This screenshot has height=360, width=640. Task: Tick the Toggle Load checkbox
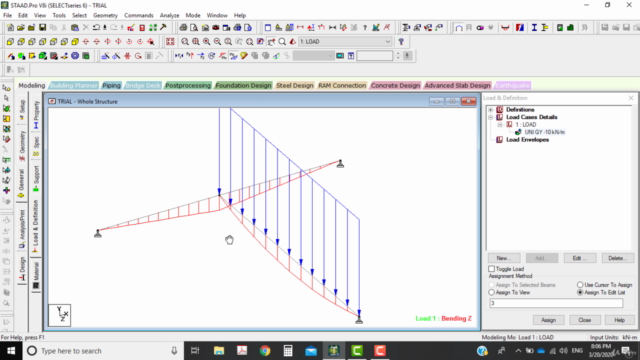491,269
